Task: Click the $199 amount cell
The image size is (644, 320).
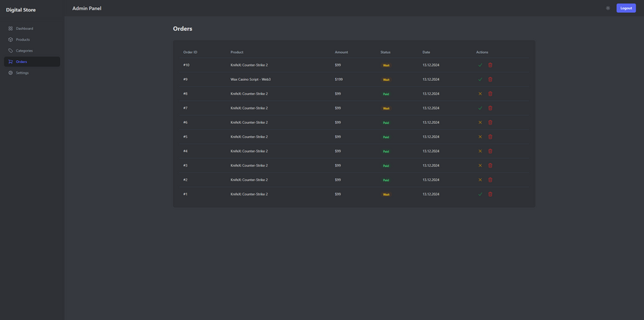Action: (x=338, y=79)
